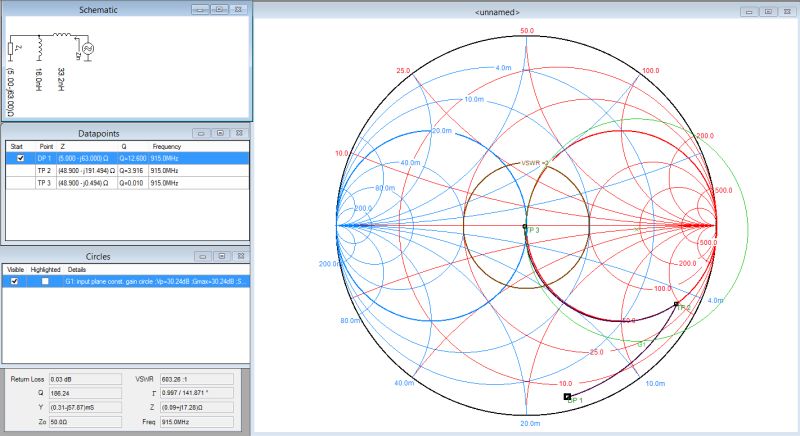Screen dimensions: 800x436
Task: Select the G1 input plane const. gain circle row
Action: point(126,281)
